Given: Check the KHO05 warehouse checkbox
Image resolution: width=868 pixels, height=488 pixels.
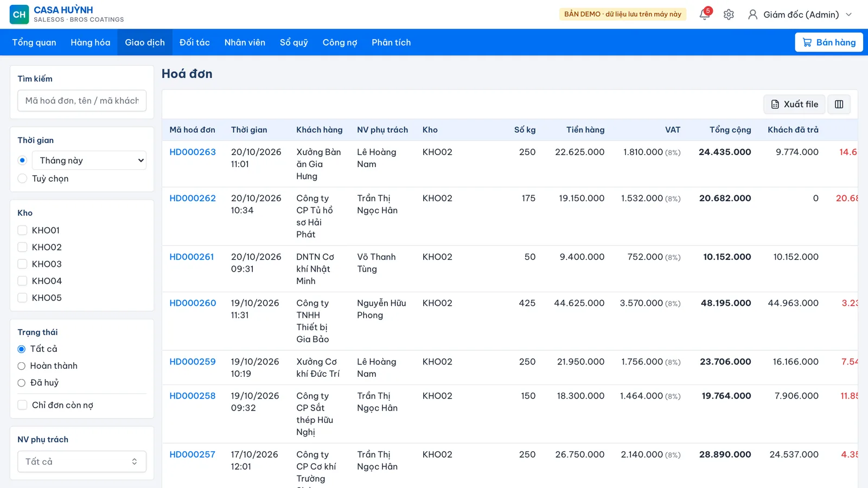Looking at the screenshot, I should (22, 298).
